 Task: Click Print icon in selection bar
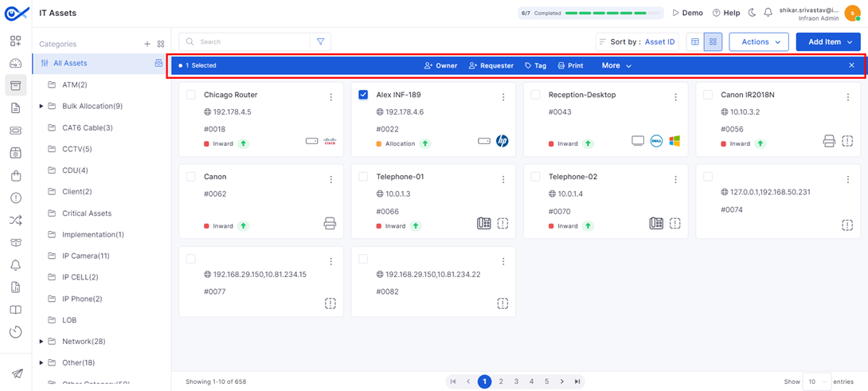(x=570, y=65)
